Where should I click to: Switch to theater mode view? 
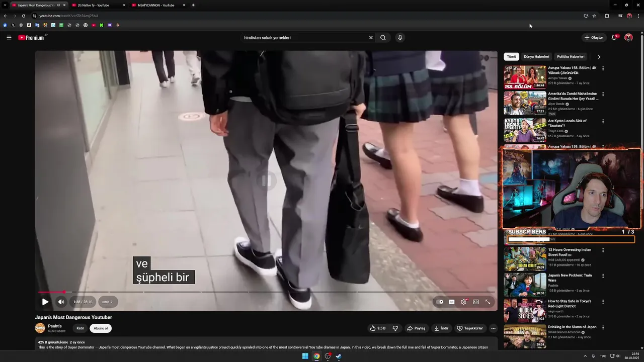(x=476, y=302)
